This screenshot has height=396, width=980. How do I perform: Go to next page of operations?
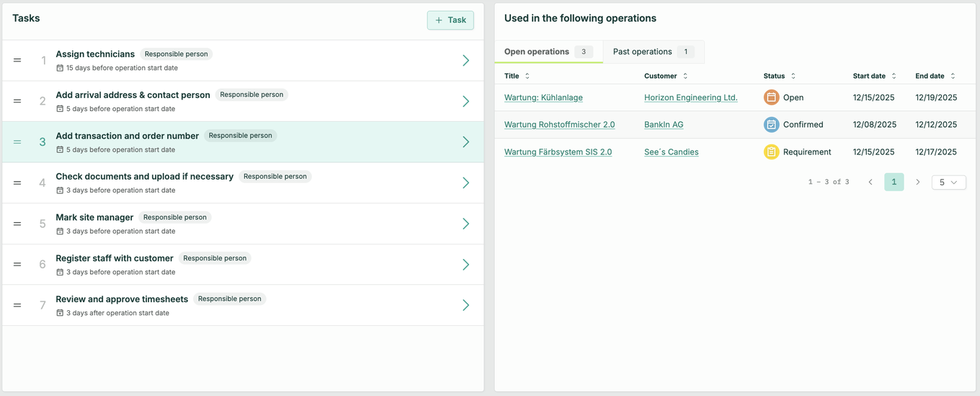point(917,182)
